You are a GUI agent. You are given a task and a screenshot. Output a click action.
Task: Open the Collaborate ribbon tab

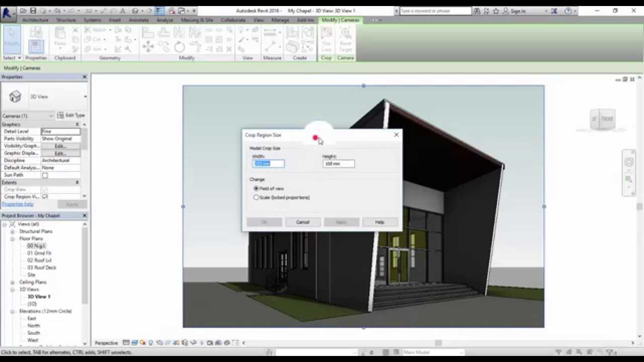click(x=233, y=20)
